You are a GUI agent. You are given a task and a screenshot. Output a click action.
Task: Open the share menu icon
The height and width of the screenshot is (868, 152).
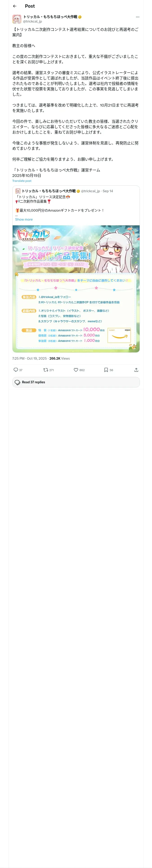(x=136, y=370)
